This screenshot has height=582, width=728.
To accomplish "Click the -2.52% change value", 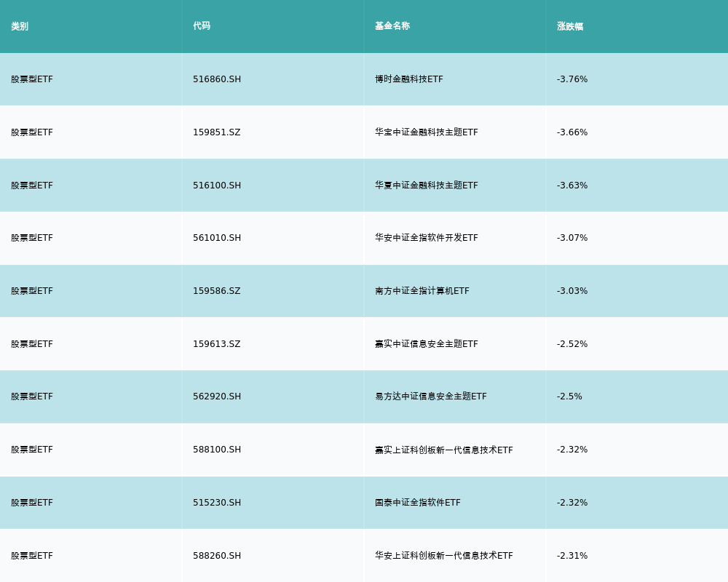I will (572, 344).
